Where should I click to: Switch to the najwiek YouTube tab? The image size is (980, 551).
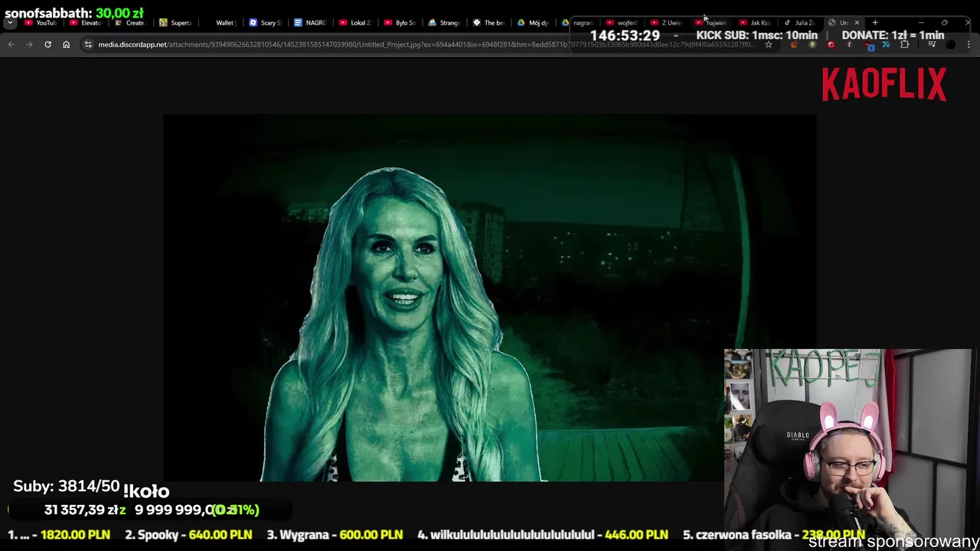(710, 23)
